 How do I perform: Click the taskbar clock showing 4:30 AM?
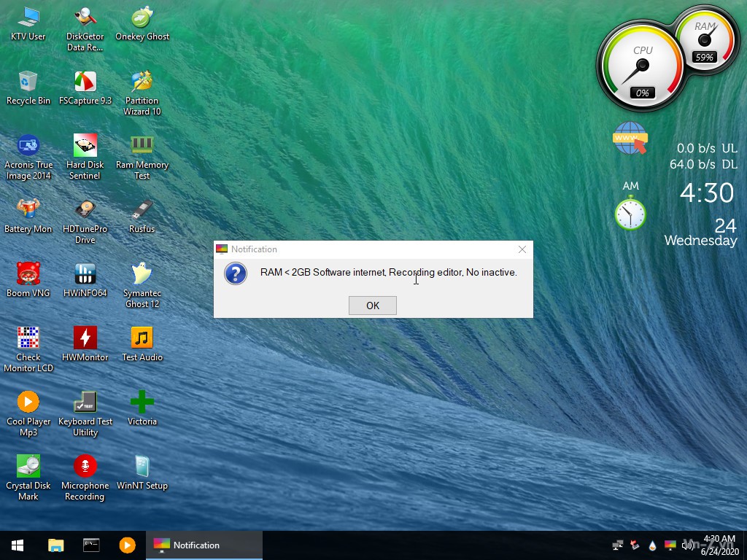pos(719,545)
